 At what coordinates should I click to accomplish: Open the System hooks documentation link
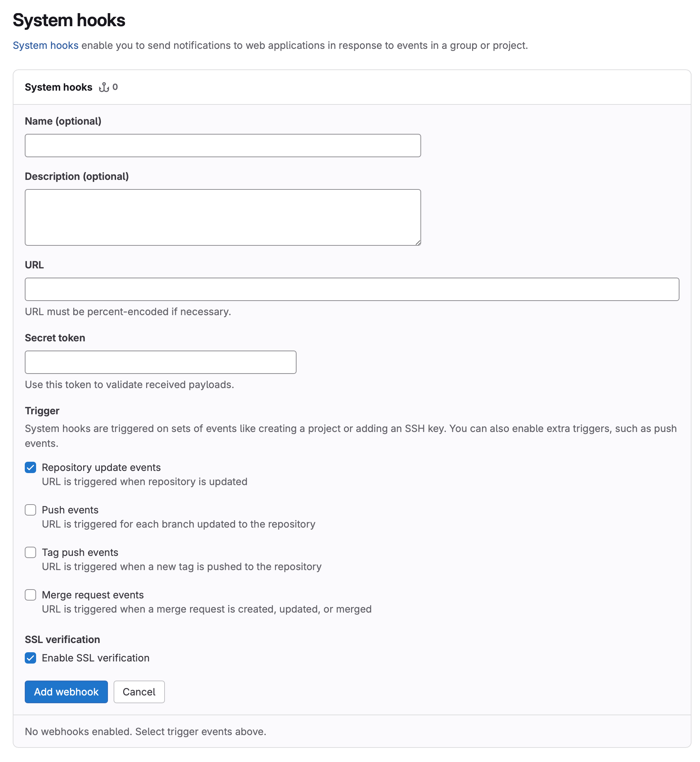(45, 45)
